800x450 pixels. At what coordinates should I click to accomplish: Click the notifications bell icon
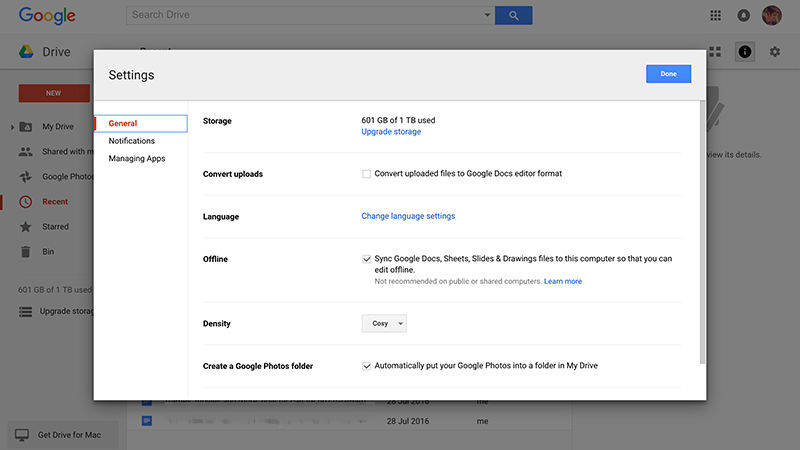coord(743,15)
